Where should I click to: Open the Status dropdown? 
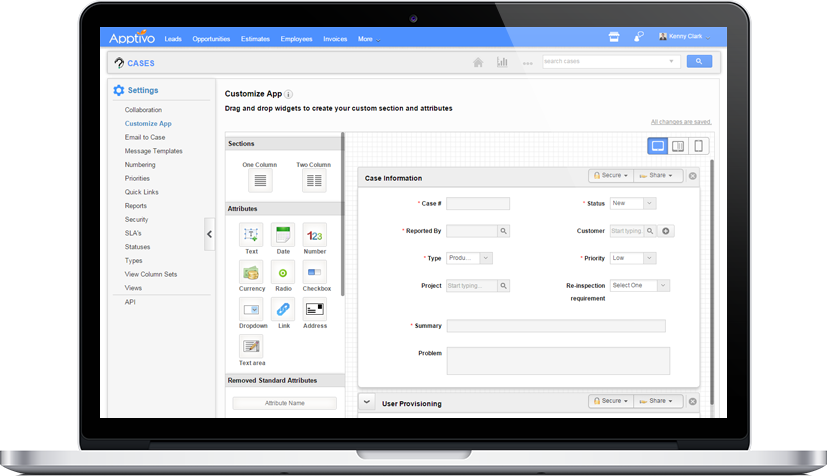[633, 203]
